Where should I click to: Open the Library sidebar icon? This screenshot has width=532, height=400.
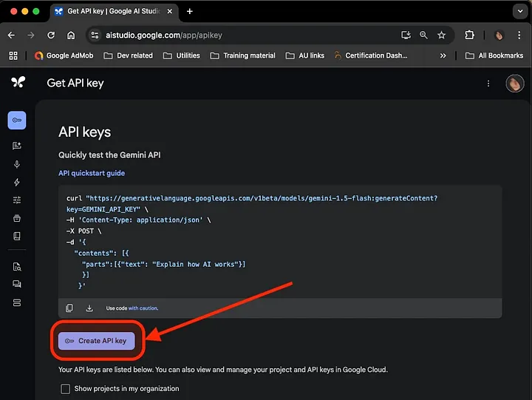point(17,218)
